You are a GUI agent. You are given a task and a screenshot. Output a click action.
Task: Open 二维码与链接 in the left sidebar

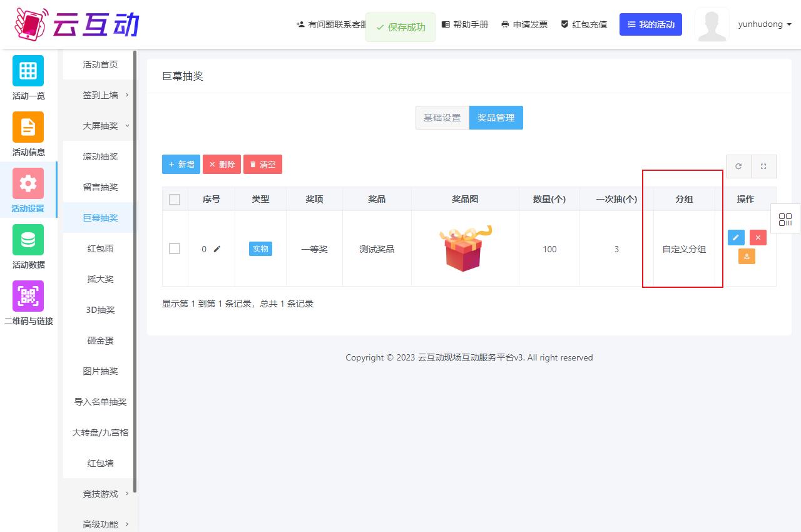[x=28, y=304]
